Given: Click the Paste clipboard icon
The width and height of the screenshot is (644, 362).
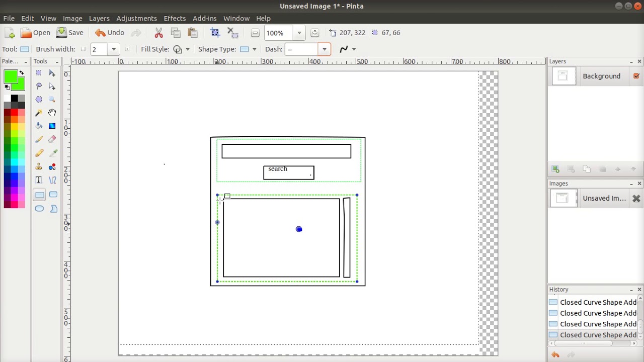Looking at the screenshot, I should click(x=193, y=33).
